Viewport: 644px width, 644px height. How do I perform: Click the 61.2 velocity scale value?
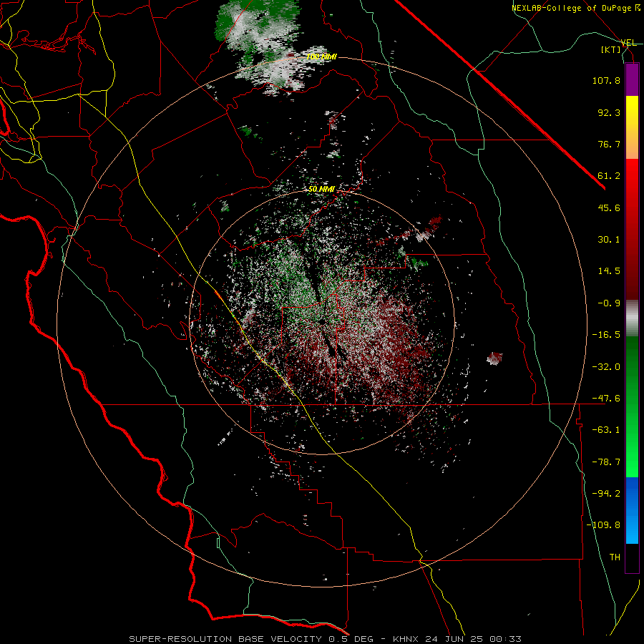(609, 176)
